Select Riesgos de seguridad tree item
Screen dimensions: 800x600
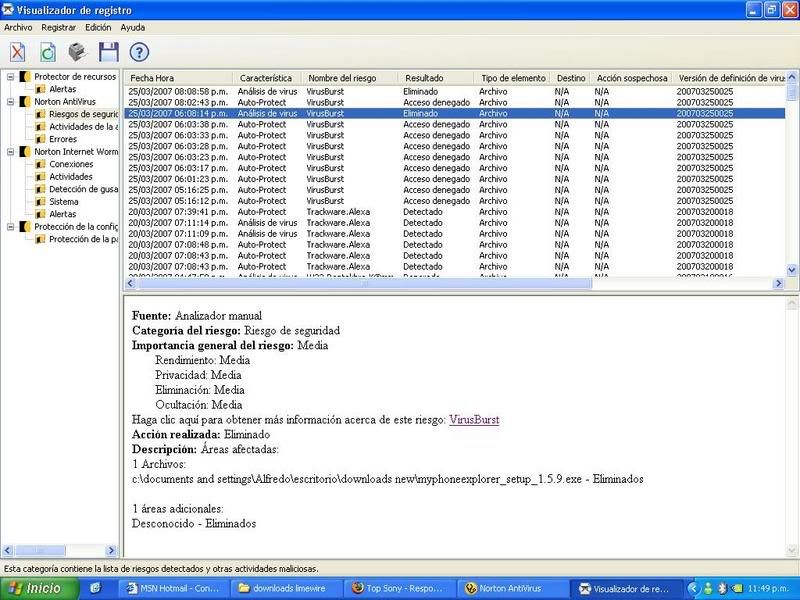pos(83,114)
